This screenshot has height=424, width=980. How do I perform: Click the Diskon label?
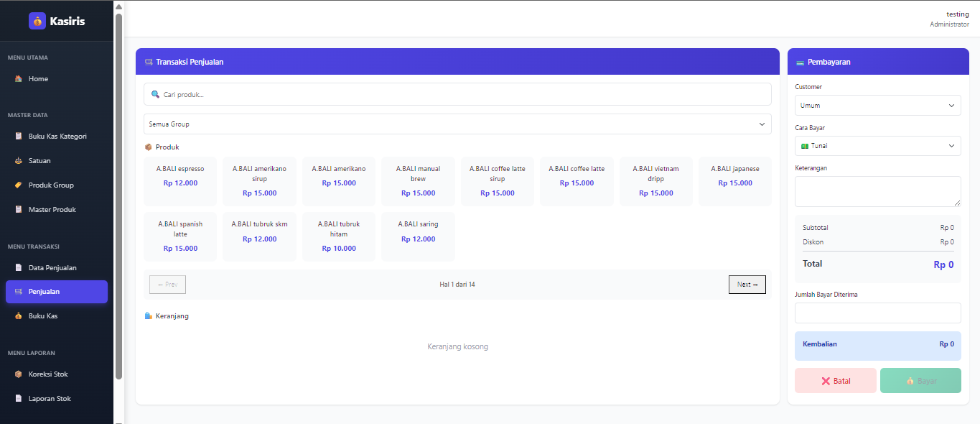(813, 242)
